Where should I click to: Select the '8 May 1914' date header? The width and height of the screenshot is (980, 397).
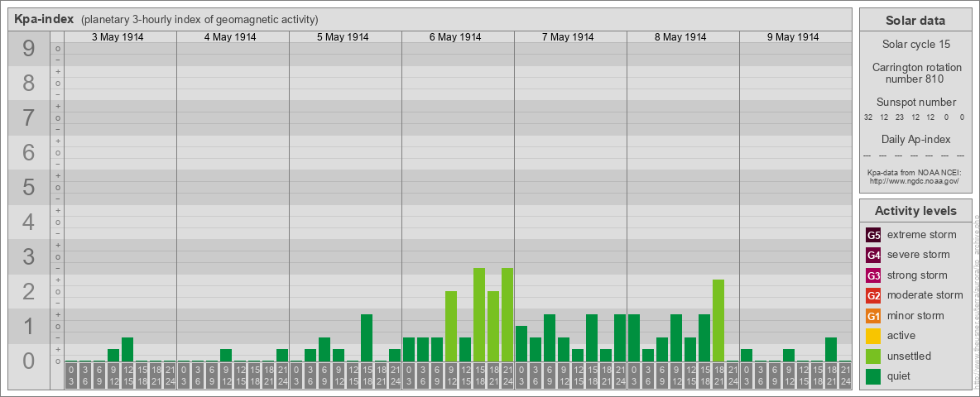click(680, 37)
